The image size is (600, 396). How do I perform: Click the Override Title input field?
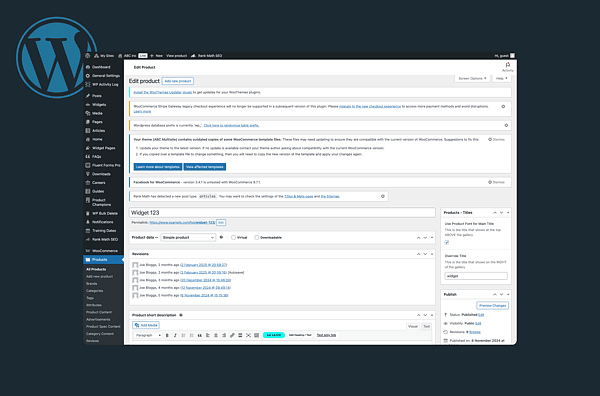tap(476, 276)
